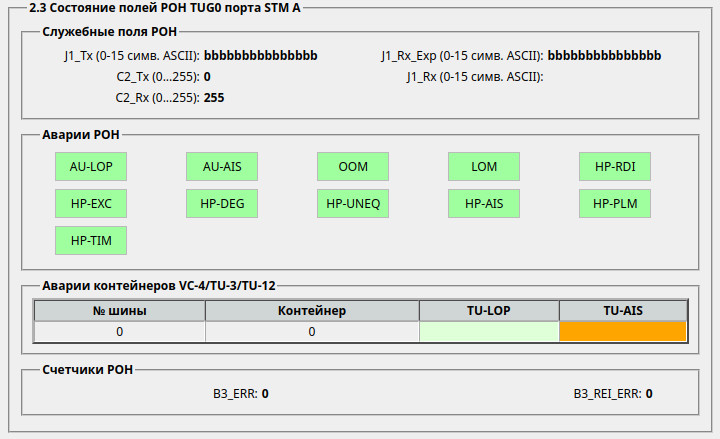720x439 pixels.
Task: Click the HP-UNEQ alarm indicator
Action: (353, 204)
